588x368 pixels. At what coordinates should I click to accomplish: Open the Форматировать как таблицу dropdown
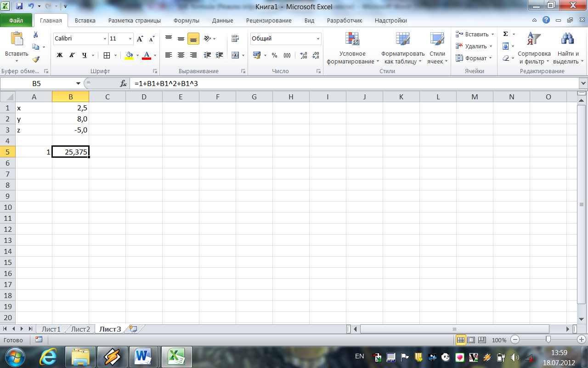(x=403, y=48)
